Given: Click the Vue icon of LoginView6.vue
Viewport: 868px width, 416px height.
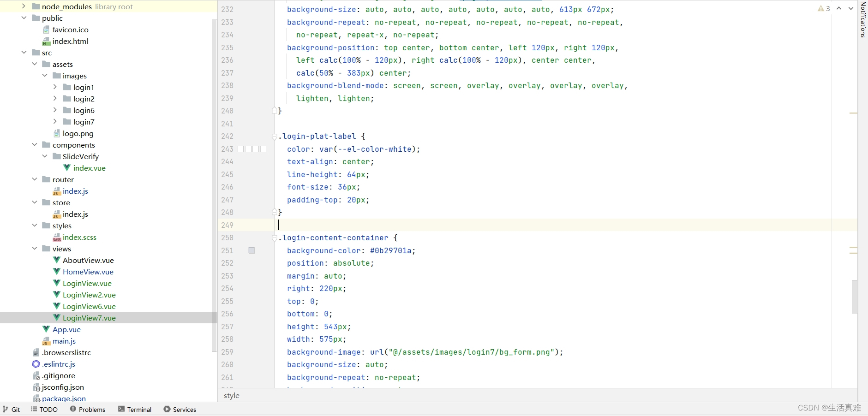Looking at the screenshot, I should (57, 306).
